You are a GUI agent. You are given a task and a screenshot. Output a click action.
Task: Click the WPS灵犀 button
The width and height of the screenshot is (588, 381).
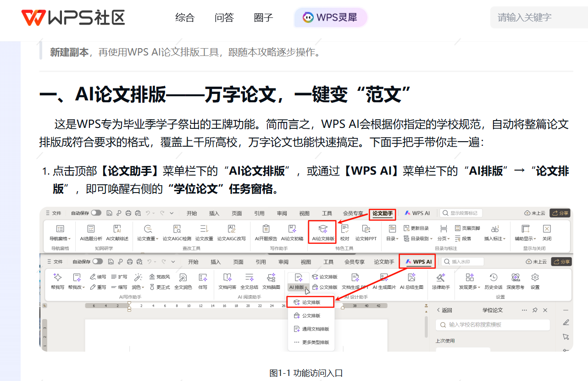331,17
